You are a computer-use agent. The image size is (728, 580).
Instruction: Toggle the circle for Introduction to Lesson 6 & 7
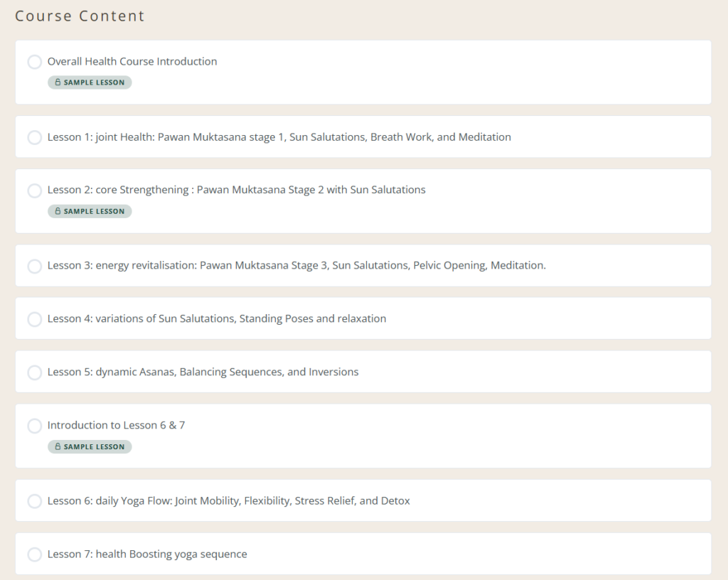(x=34, y=426)
